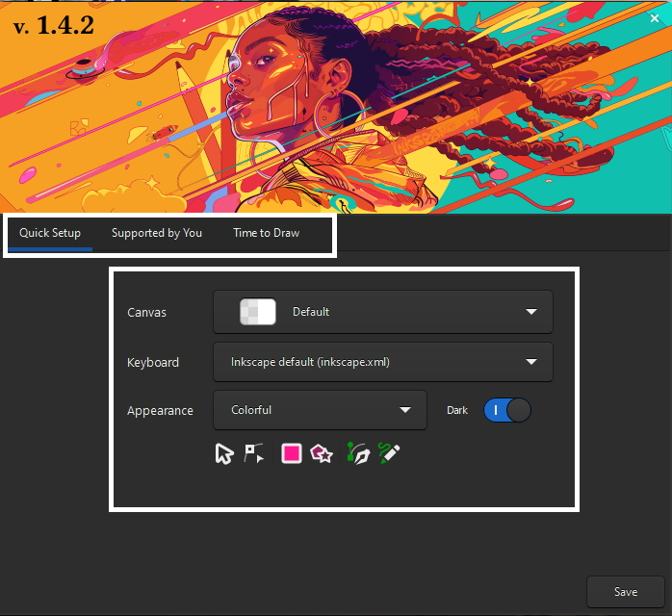The height and width of the screenshot is (616, 672).
Task: Click the pen Bezier tool icon
Action: pos(358,453)
